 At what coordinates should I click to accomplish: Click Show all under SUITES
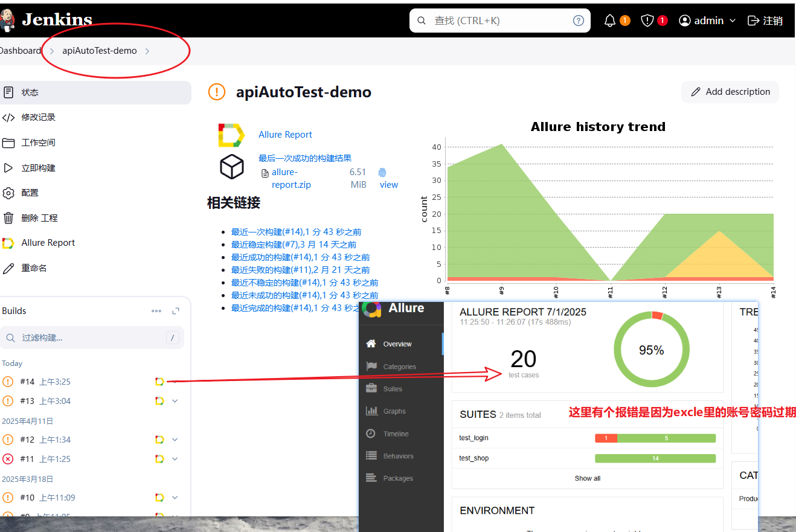tap(587, 478)
